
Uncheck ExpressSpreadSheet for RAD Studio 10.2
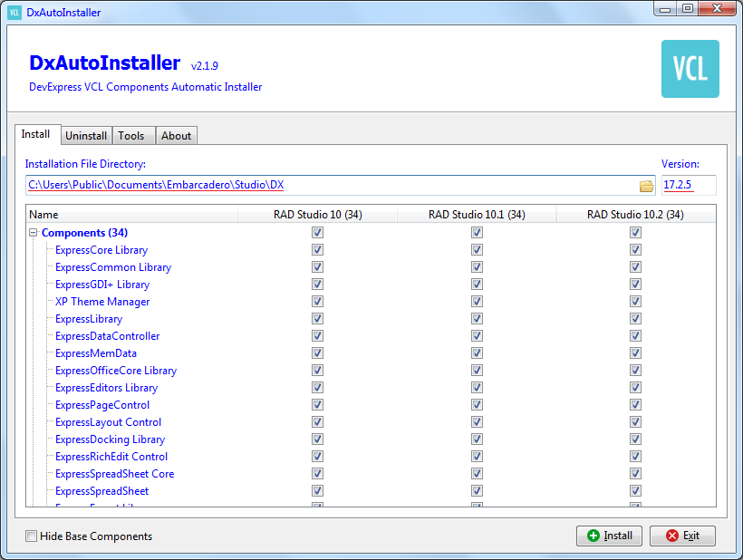click(x=635, y=491)
